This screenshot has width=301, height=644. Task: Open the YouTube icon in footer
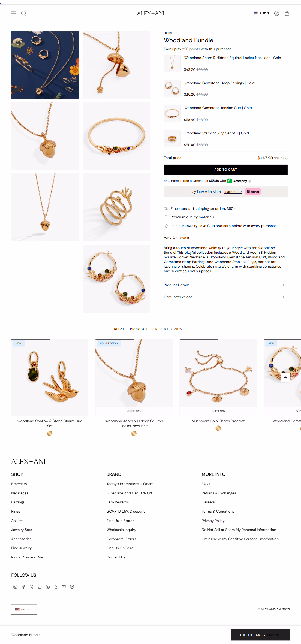click(64, 587)
